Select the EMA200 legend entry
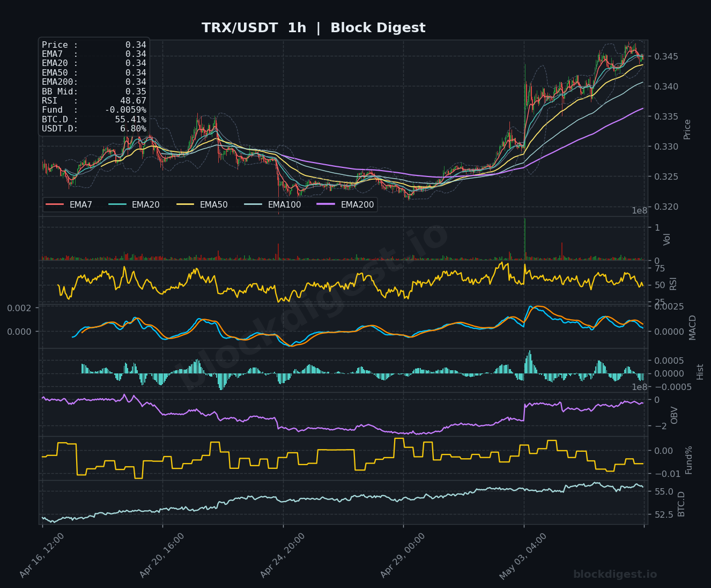The height and width of the screenshot is (588, 711). click(346, 204)
